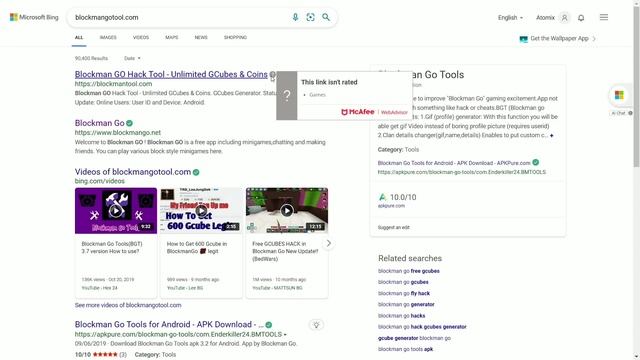Click the 10.0/10 rating text
Image resolution: width=640 pixels, height=360 pixels.
pyautogui.click(x=403, y=197)
